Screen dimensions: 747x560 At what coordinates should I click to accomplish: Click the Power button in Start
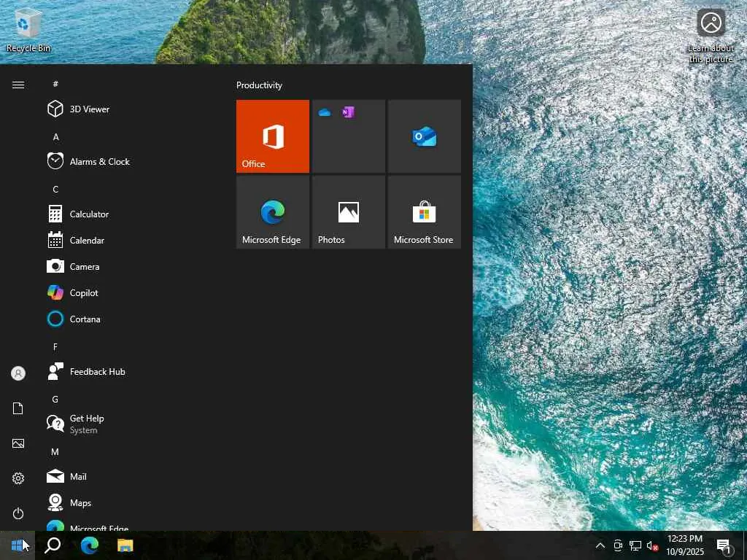[x=18, y=513]
